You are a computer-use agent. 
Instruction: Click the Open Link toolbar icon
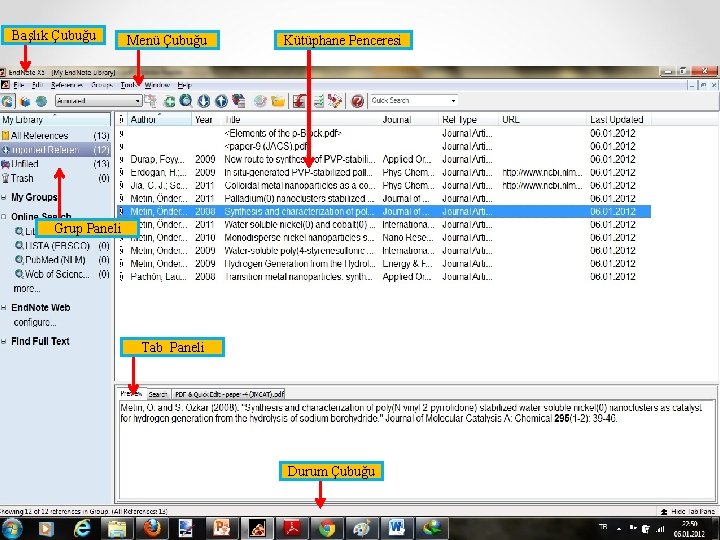(x=260, y=101)
